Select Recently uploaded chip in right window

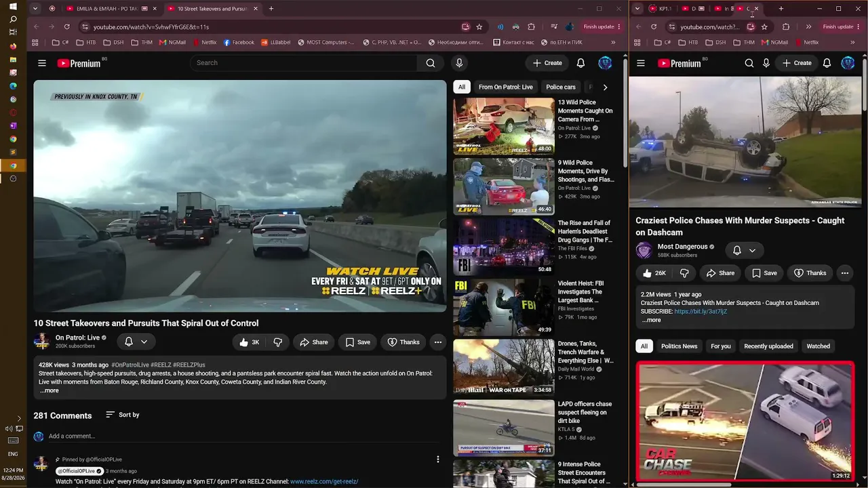[x=768, y=346]
